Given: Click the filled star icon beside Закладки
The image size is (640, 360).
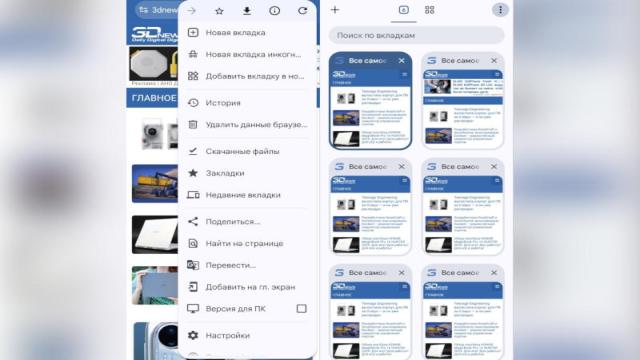Looking at the screenshot, I should pos(193,173).
